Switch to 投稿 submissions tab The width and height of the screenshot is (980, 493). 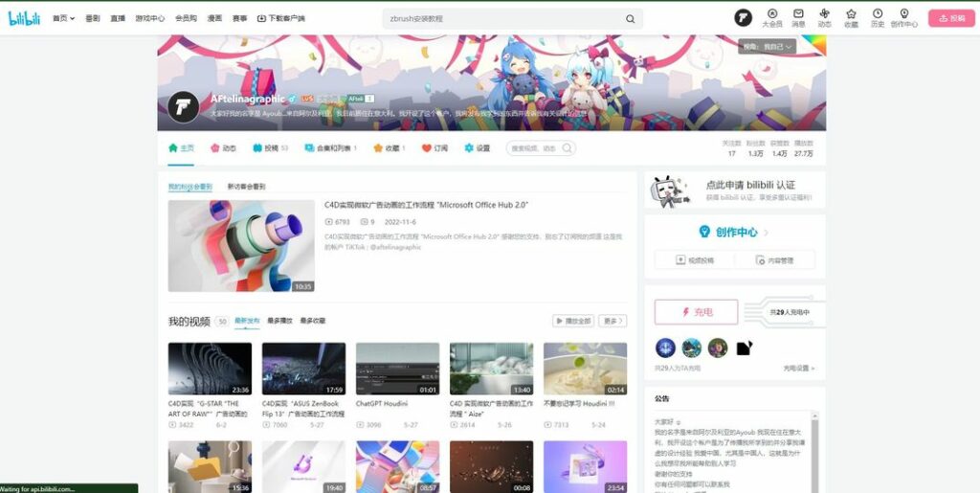pos(270,148)
